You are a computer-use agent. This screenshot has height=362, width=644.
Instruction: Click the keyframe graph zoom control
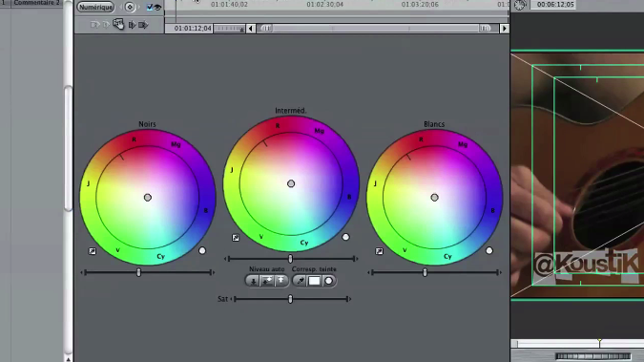(x=230, y=29)
